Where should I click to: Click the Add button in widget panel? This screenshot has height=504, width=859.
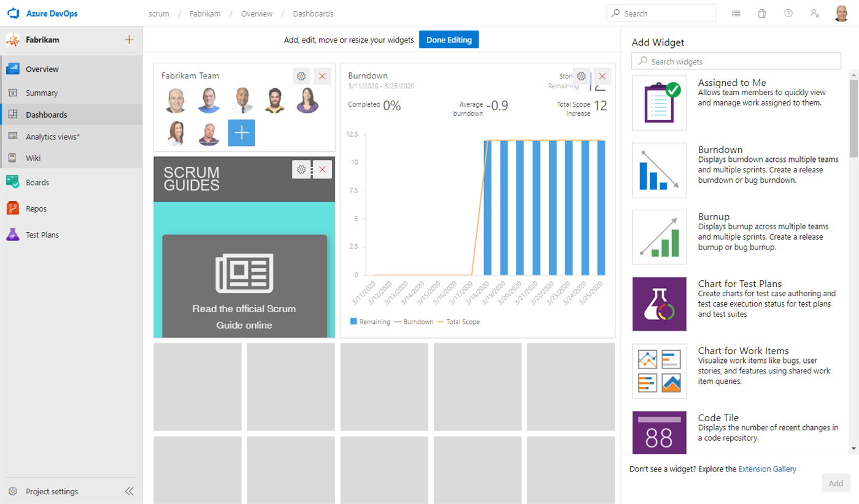pyautogui.click(x=836, y=483)
